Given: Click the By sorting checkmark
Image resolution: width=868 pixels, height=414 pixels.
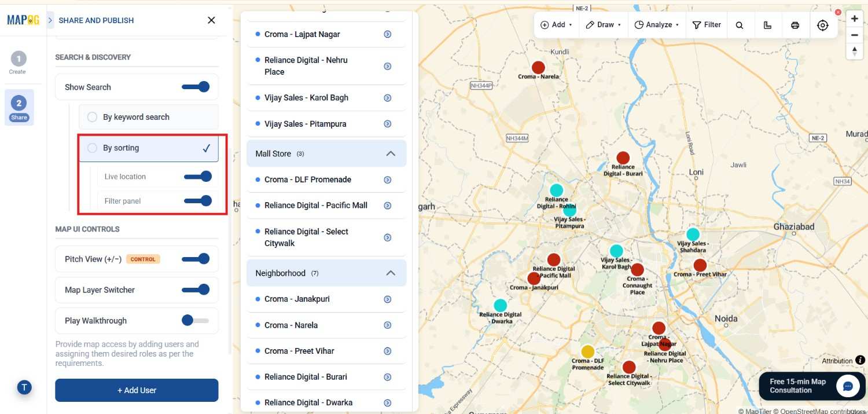Looking at the screenshot, I should 207,148.
